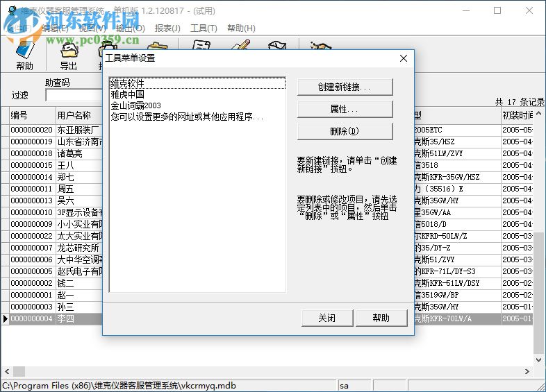Select the user name 吴六

click(79, 201)
